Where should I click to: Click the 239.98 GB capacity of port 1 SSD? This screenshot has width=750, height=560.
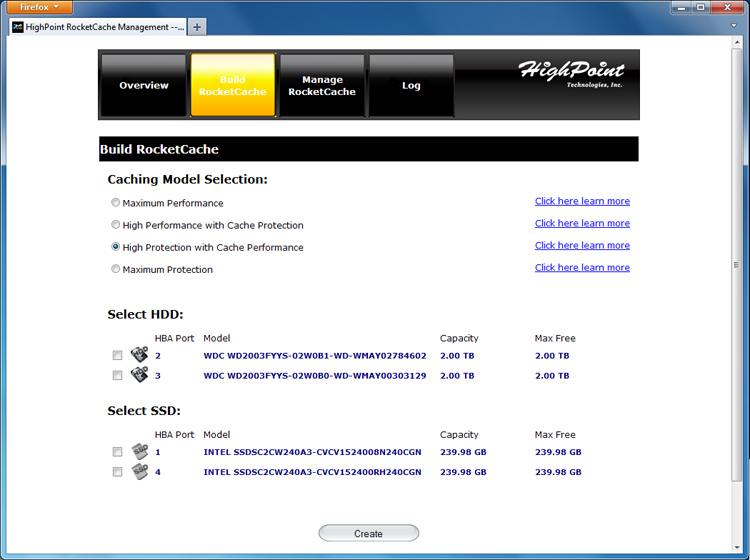(x=463, y=452)
